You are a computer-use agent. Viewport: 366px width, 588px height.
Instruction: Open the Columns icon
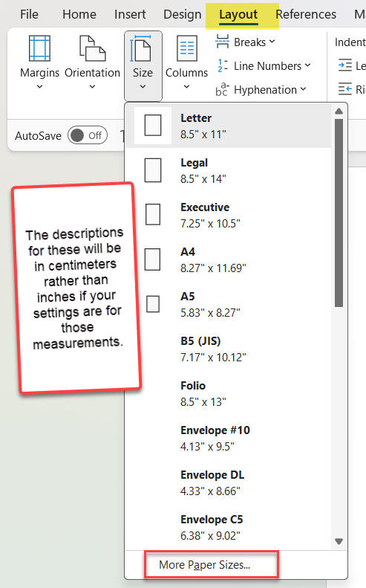(x=186, y=48)
